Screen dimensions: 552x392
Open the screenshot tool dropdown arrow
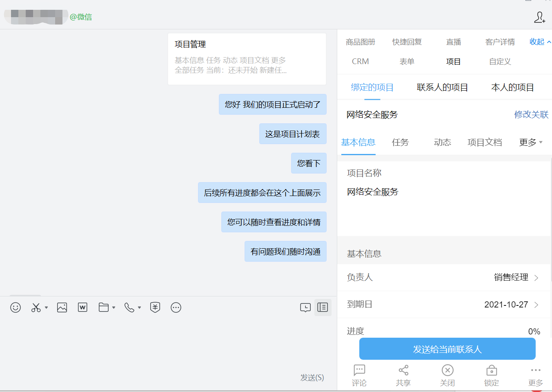[x=47, y=307]
